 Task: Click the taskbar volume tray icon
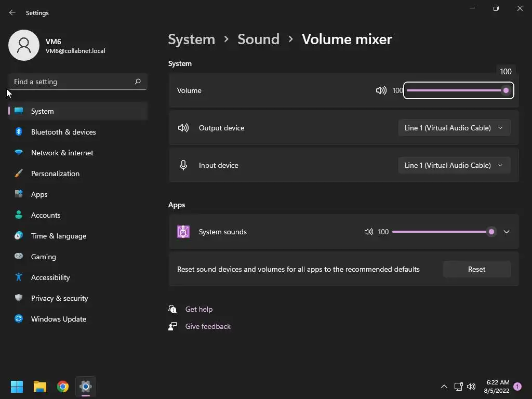point(471,387)
